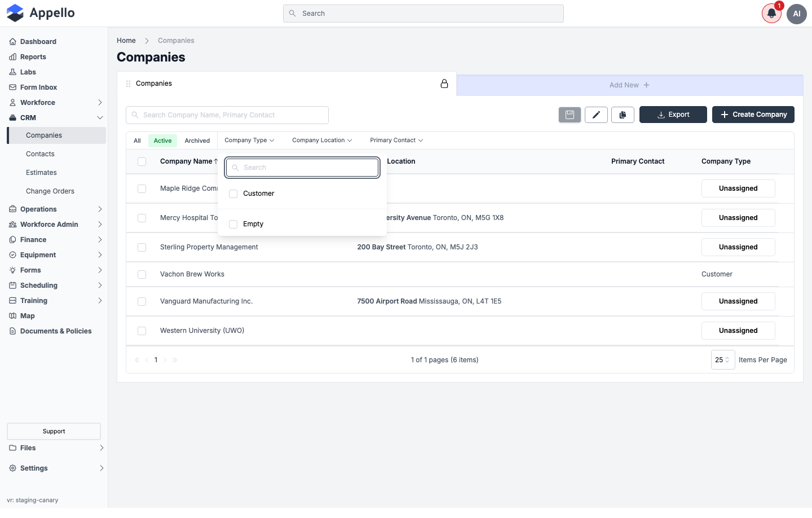Click the drag handle beside Companies tab

[129, 84]
